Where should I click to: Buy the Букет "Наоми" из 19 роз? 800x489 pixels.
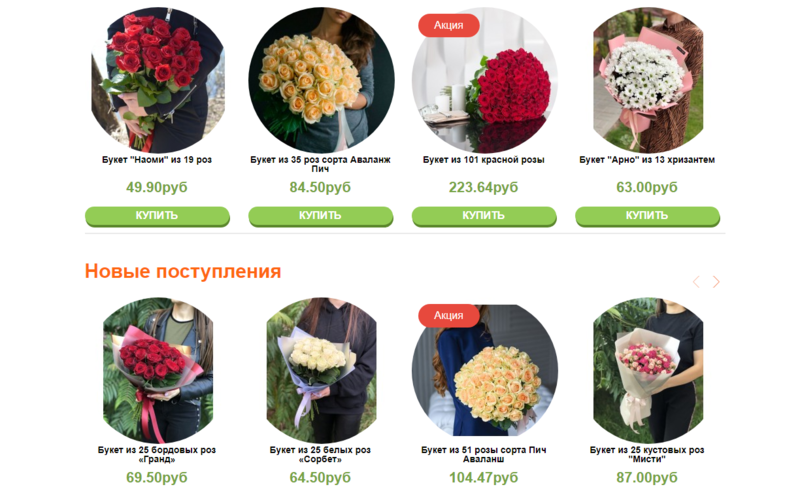coord(157,216)
